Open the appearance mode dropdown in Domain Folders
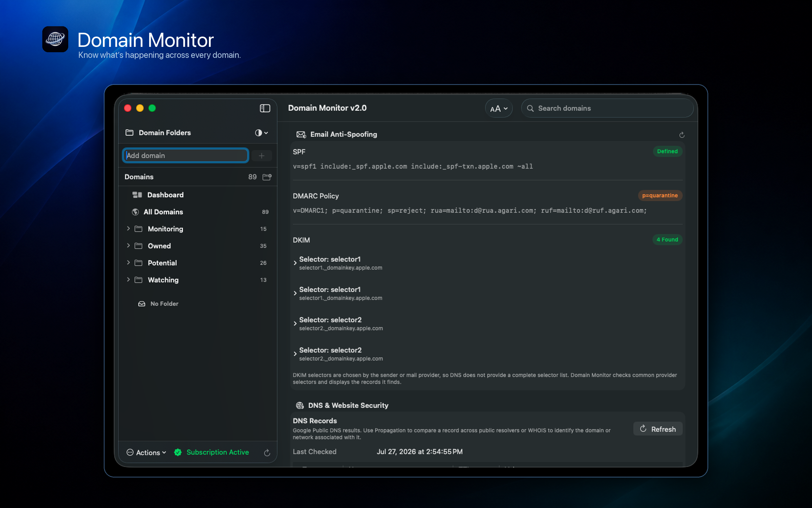Image resolution: width=812 pixels, height=508 pixels. pyautogui.click(x=261, y=133)
